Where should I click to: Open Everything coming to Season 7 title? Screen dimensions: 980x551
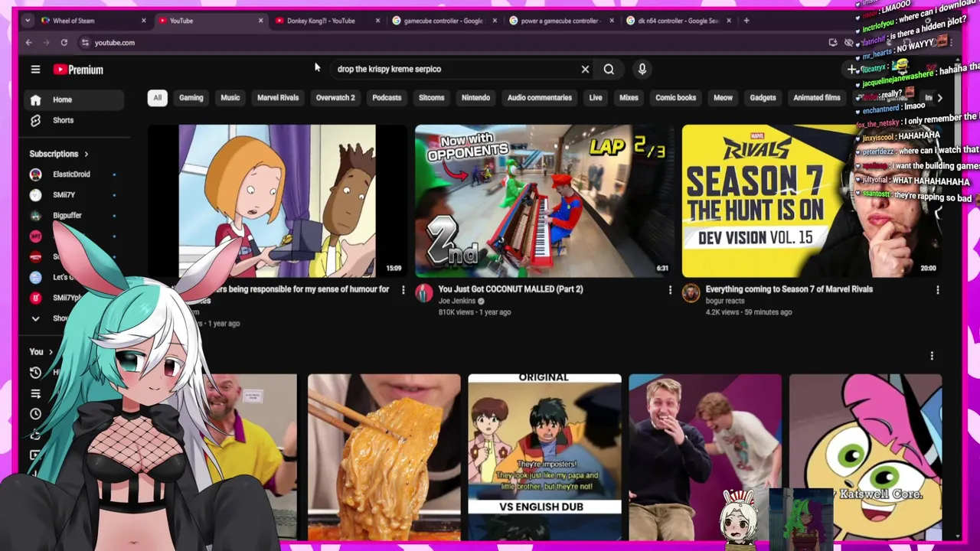789,289
